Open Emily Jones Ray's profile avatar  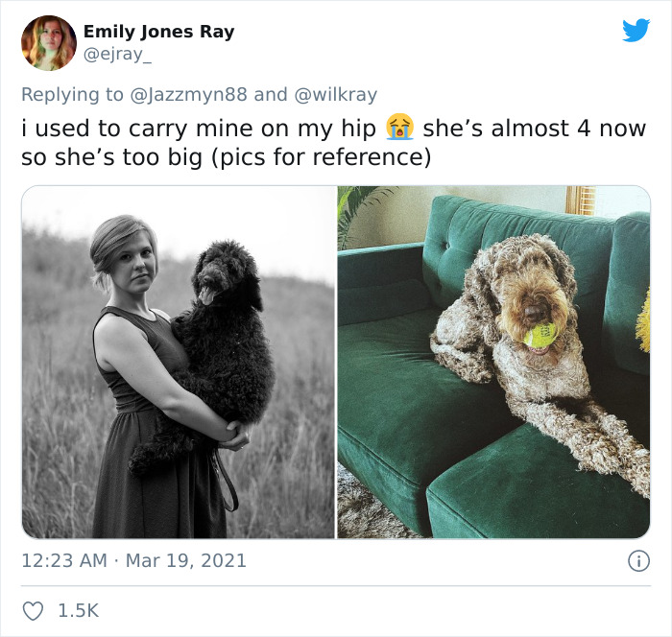(x=49, y=43)
